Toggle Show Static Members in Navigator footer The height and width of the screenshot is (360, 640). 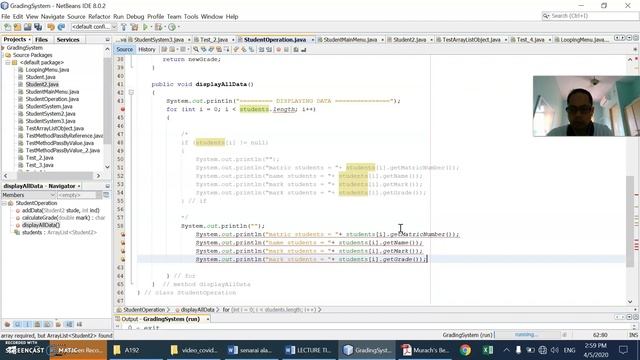pos(27,324)
